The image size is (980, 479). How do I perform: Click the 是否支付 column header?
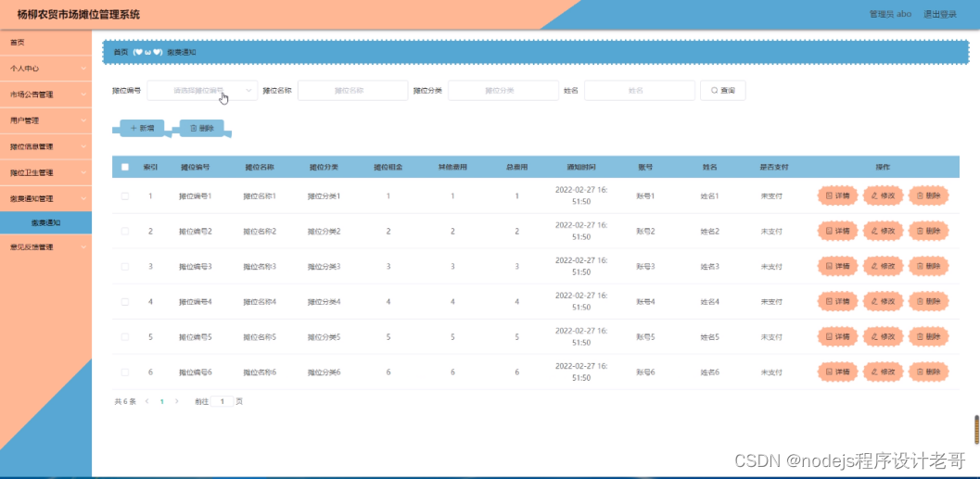pos(774,168)
